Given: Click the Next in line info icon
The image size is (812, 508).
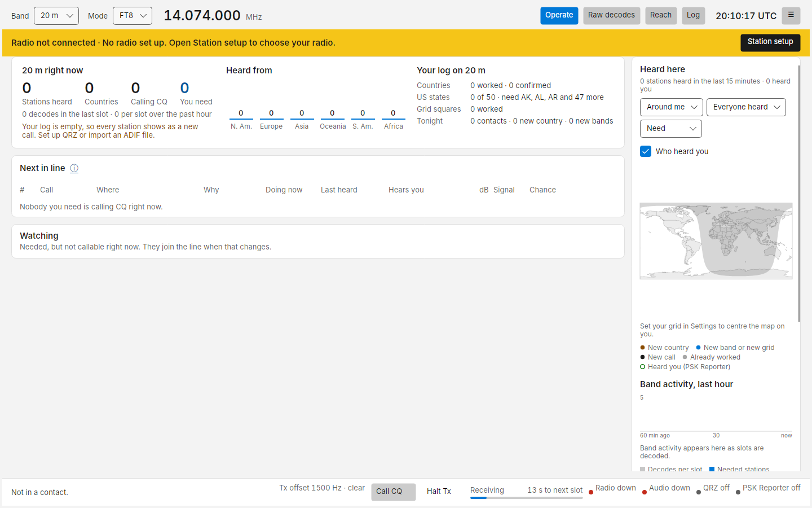Looking at the screenshot, I should click(x=74, y=168).
